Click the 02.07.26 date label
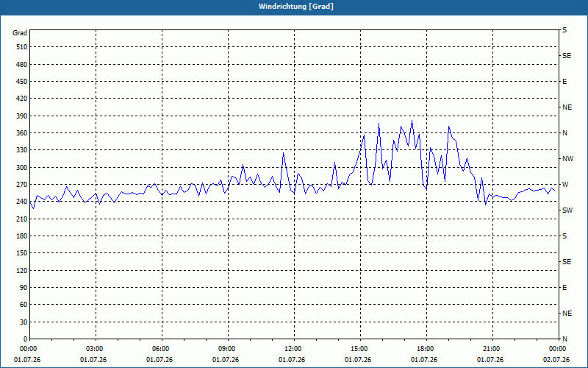This screenshot has height=368, width=588. point(556,360)
